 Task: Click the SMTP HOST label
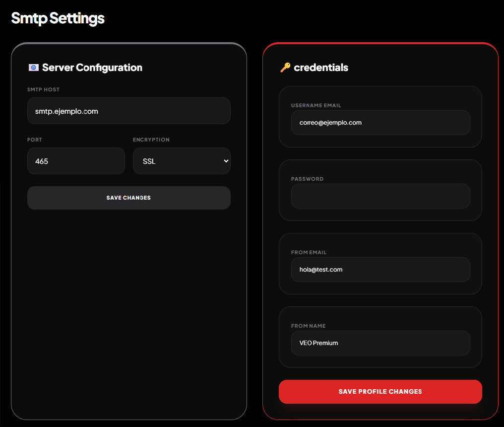click(43, 90)
